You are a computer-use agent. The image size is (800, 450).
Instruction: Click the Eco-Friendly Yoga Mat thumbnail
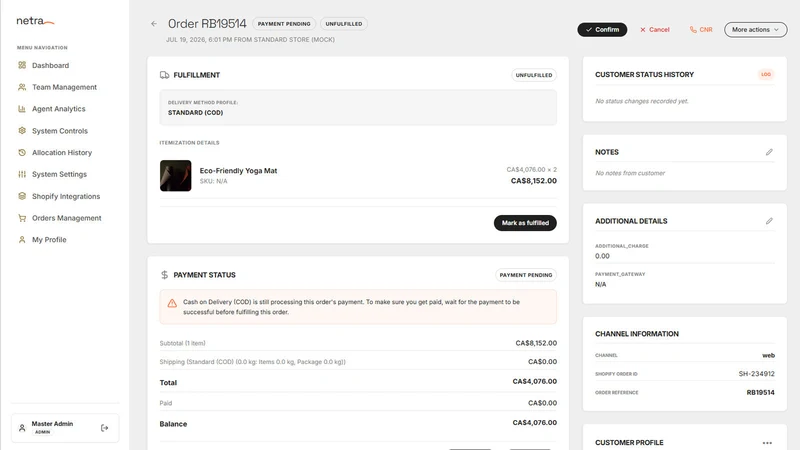click(176, 176)
